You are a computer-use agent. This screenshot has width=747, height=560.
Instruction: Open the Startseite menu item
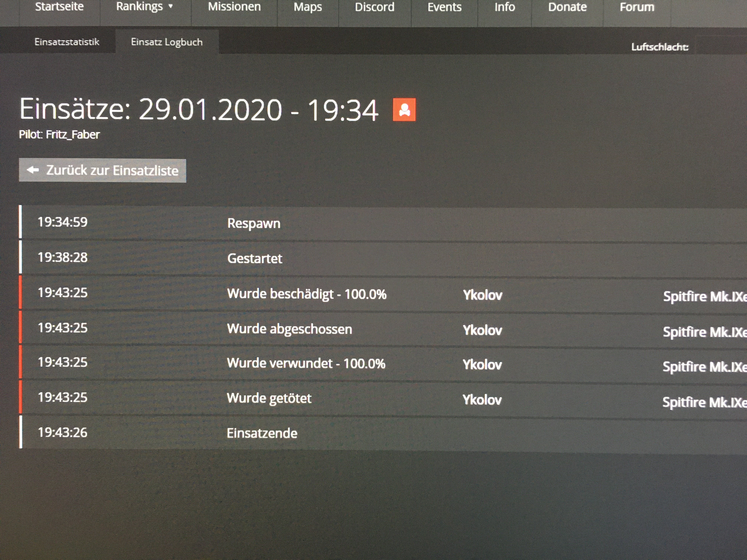pos(59,7)
